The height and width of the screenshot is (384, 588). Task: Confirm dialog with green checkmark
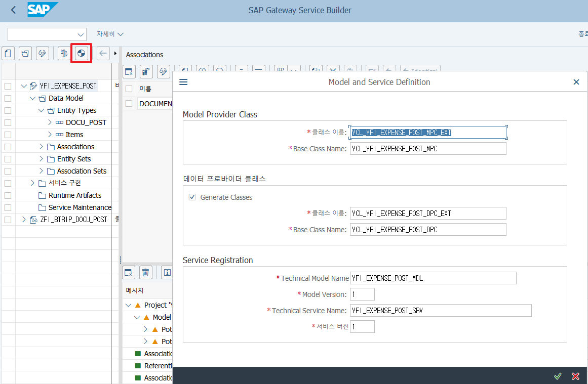(x=558, y=376)
